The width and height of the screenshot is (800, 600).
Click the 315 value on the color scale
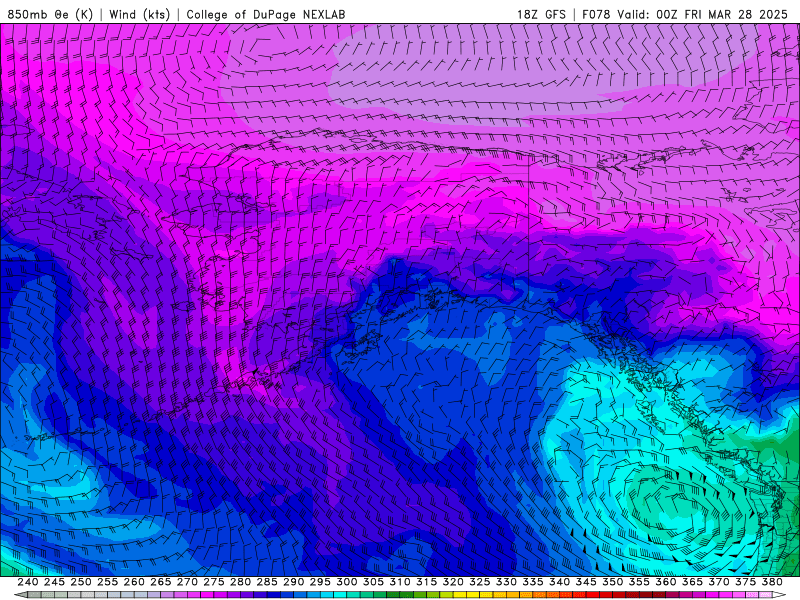click(x=427, y=582)
